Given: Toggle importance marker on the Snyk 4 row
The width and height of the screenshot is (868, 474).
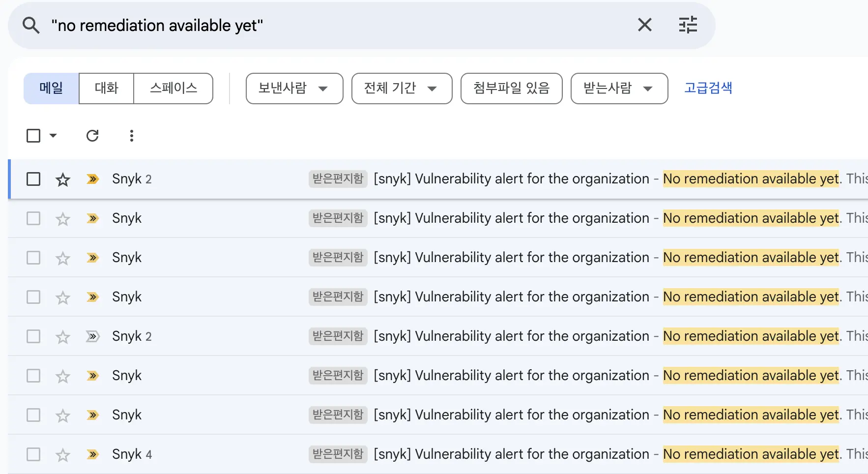Looking at the screenshot, I should (93, 454).
